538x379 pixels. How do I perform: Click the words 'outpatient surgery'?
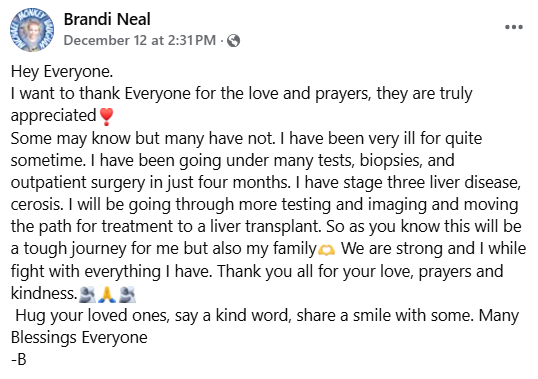coord(78,182)
